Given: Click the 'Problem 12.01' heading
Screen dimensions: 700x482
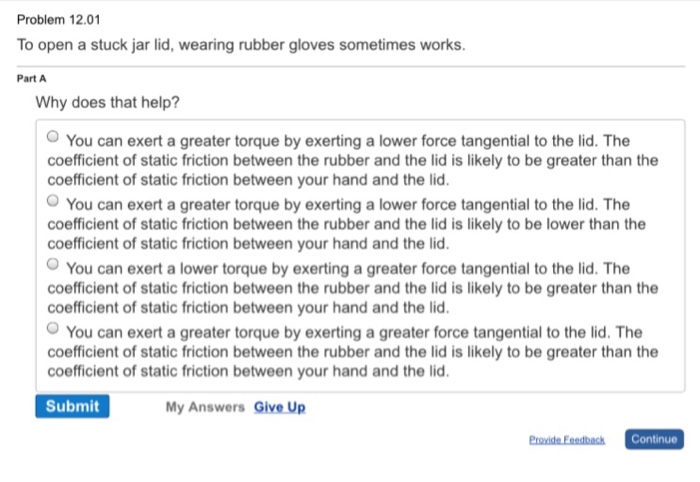Looking at the screenshot, I should [x=60, y=20].
